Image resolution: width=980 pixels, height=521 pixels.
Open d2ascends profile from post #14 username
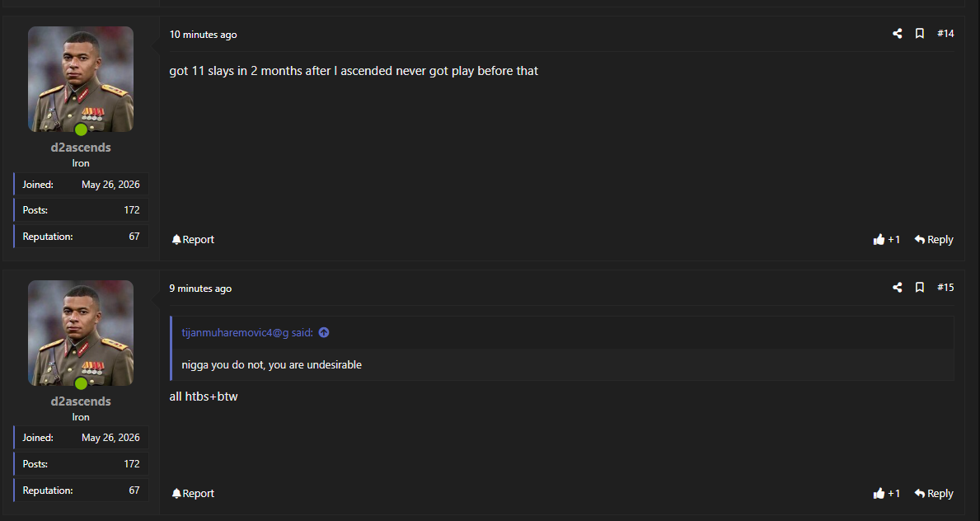pos(81,148)
